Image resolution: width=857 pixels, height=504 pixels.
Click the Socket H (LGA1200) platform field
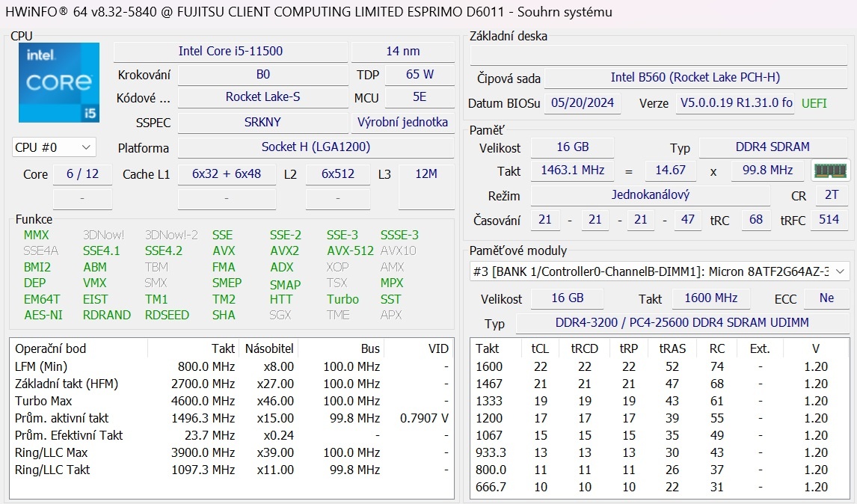point(315,147)
